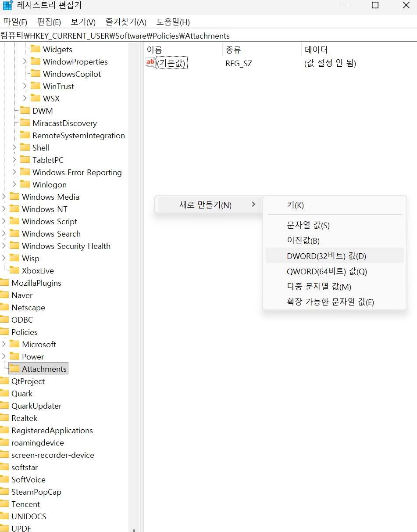
Task: Select the Wisp folder icon
Action: point(14,258)
